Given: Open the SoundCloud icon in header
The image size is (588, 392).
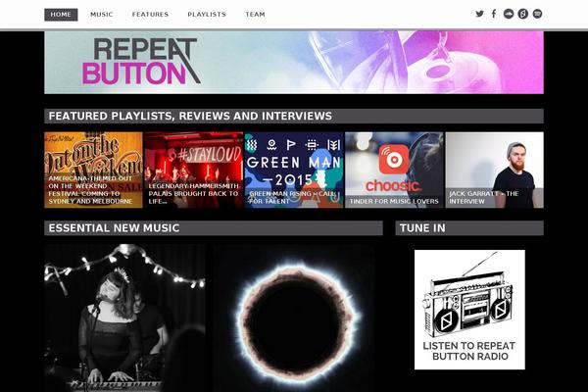Looking at the screenshot, I should click(508, 14).
